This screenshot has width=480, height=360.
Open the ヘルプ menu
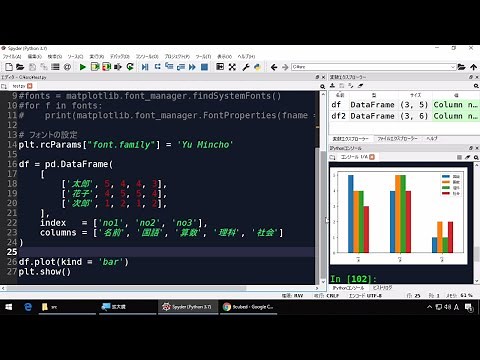click(x=246, y=57)
